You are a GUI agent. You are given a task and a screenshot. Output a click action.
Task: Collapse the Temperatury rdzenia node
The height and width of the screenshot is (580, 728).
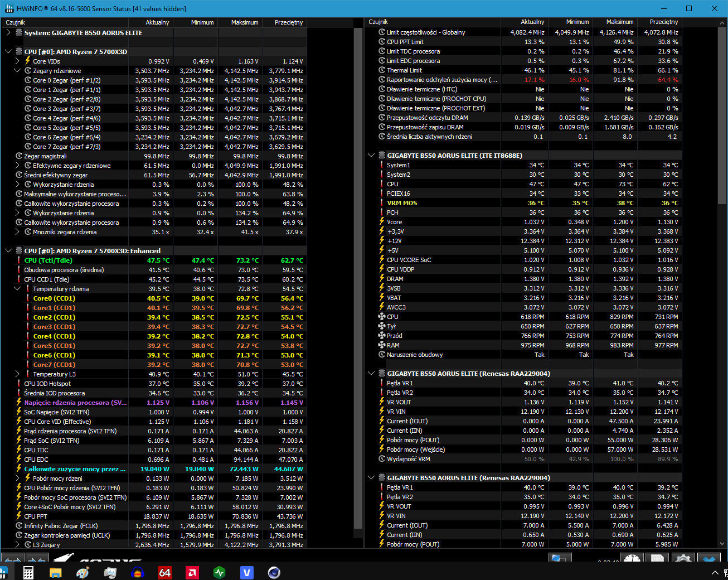point(17,289)
